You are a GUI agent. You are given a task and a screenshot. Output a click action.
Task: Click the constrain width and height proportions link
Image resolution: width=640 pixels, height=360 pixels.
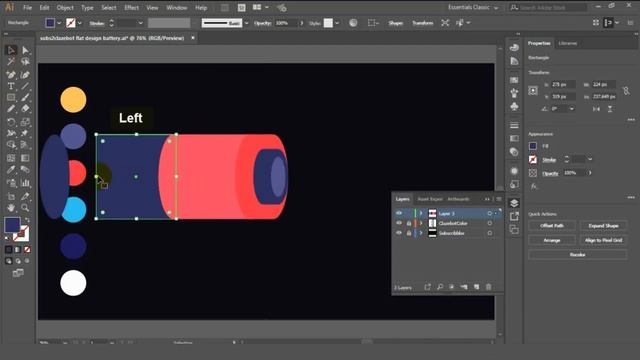click(626, 91)
